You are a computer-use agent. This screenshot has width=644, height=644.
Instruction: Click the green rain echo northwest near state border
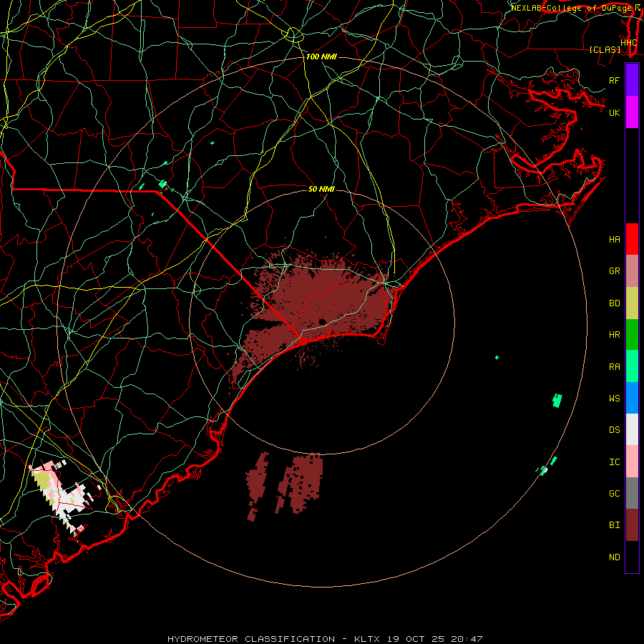click(162, 185)
